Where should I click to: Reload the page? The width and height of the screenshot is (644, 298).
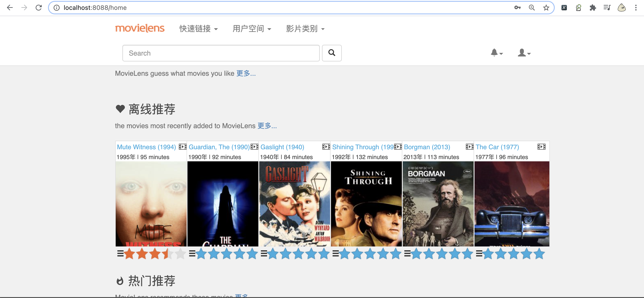[x=39, y=8]
